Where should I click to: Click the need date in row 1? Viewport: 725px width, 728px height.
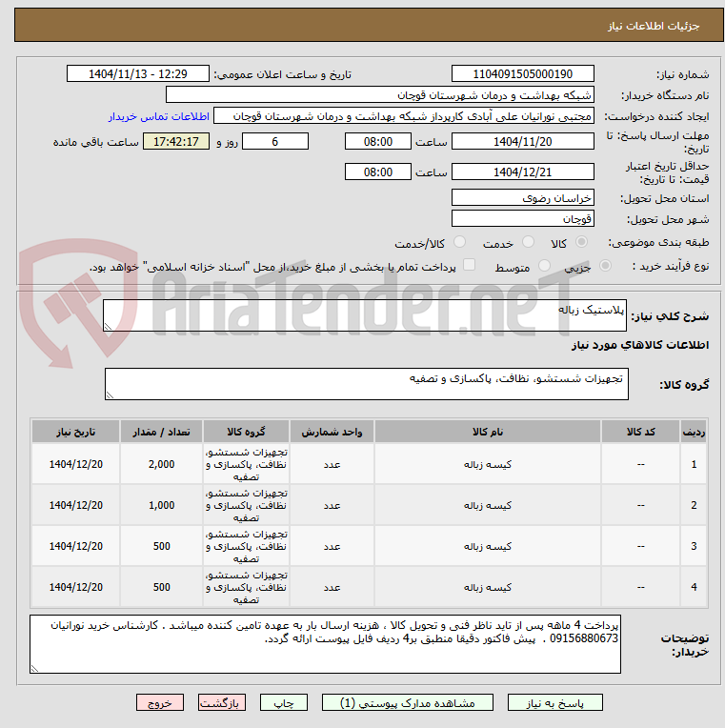[x=75, y=464]
